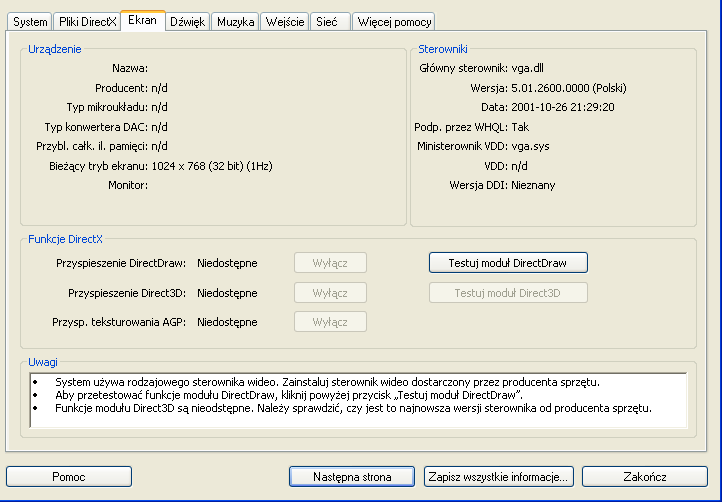Click the Funkcje DirectX group heading

(65, 239)
